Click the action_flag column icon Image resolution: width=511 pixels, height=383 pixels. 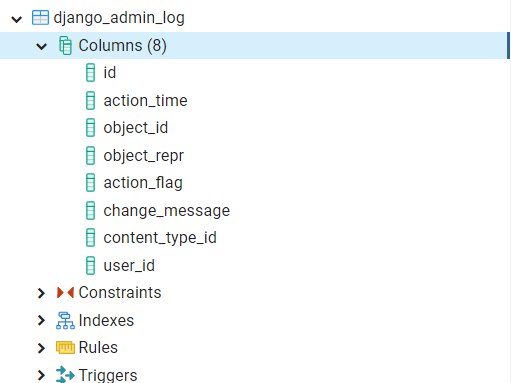(90, 183)
